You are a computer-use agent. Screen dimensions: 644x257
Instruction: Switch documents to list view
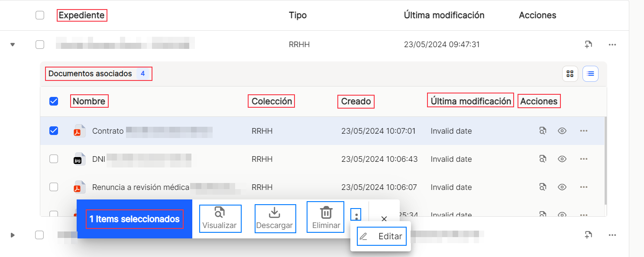[x=590, y=74]
